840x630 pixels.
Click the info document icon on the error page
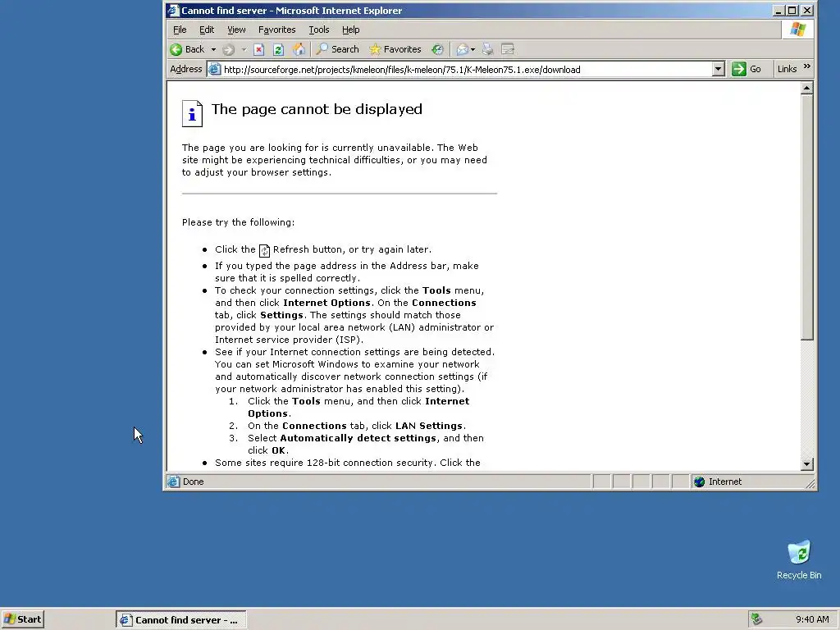[x=192, y=113]
